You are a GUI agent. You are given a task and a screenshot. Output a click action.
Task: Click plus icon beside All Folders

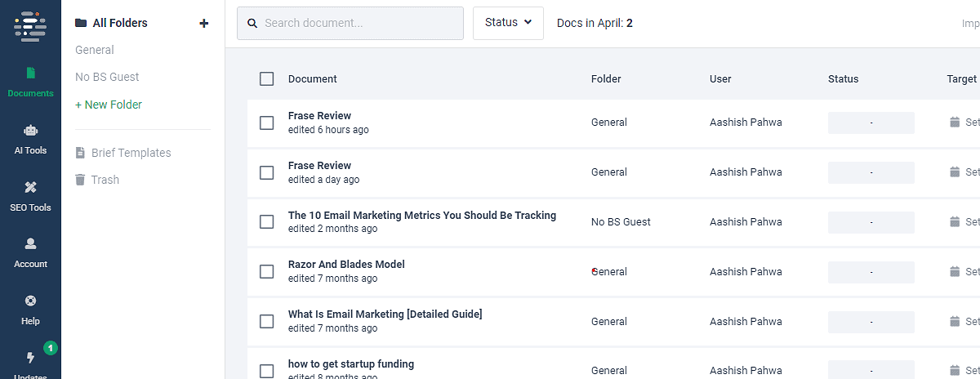204,24
